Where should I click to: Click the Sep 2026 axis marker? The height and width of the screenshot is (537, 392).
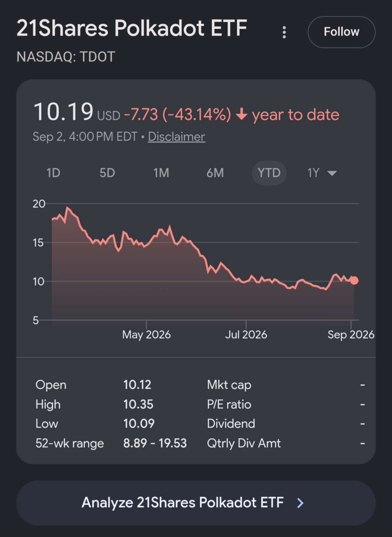pyautogui.click(x=351, y=334)
